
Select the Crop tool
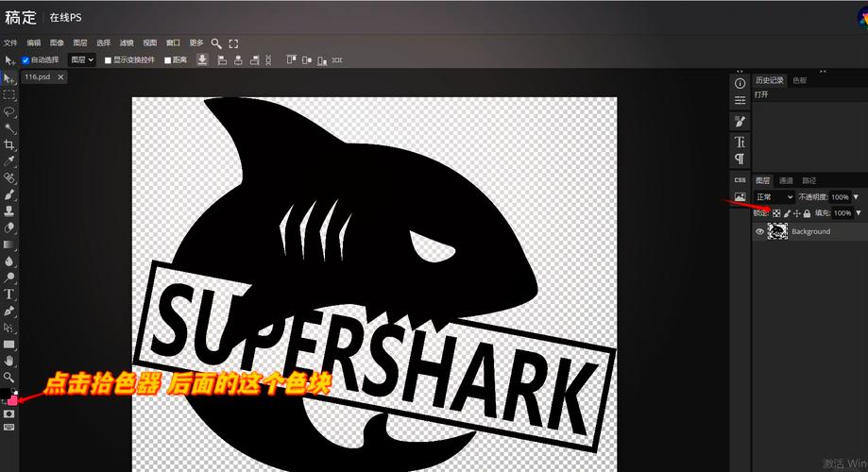[9, 145]
